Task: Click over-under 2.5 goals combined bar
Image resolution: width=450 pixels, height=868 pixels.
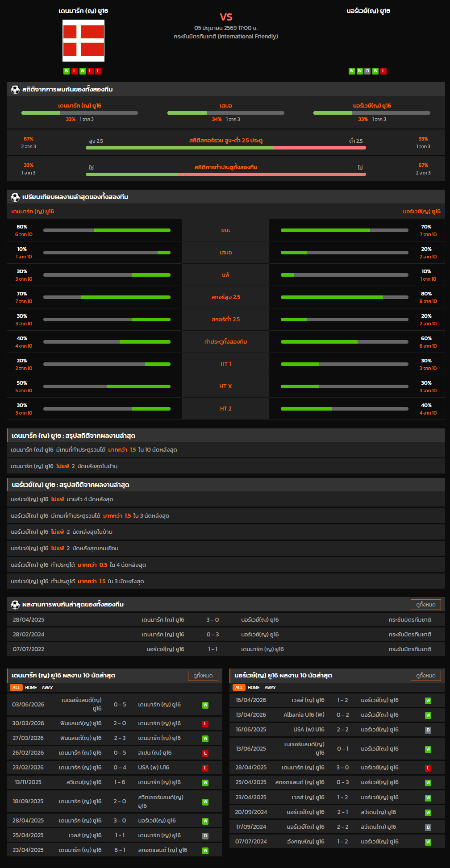Action: pos(226,148)
